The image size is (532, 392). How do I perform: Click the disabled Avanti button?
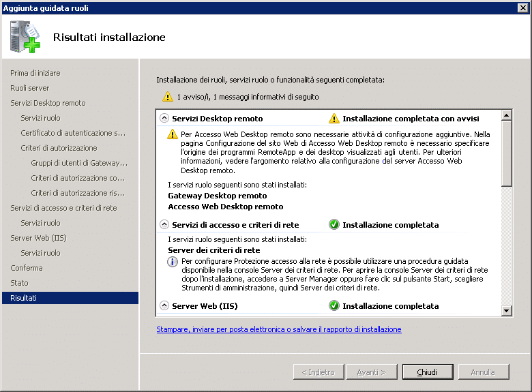pos(372,372)
